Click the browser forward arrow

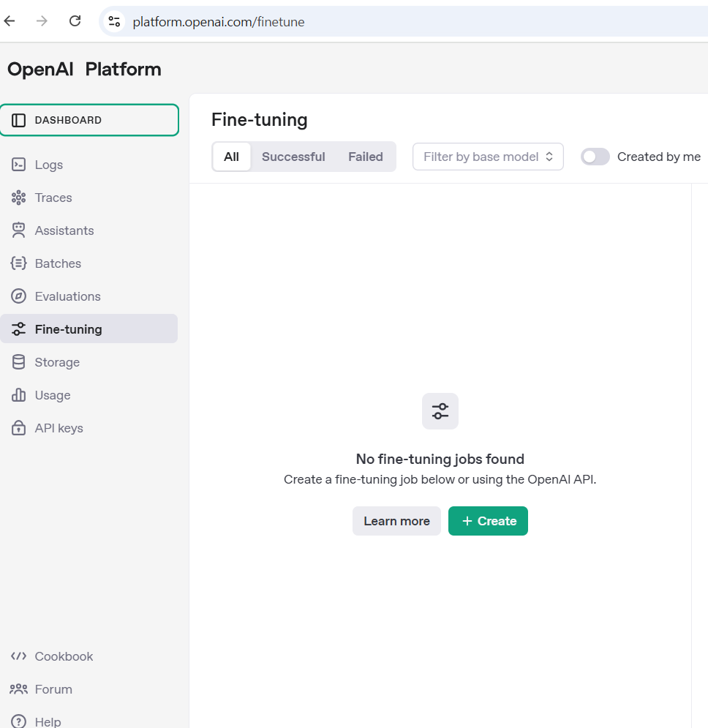(x=42, y=21)
